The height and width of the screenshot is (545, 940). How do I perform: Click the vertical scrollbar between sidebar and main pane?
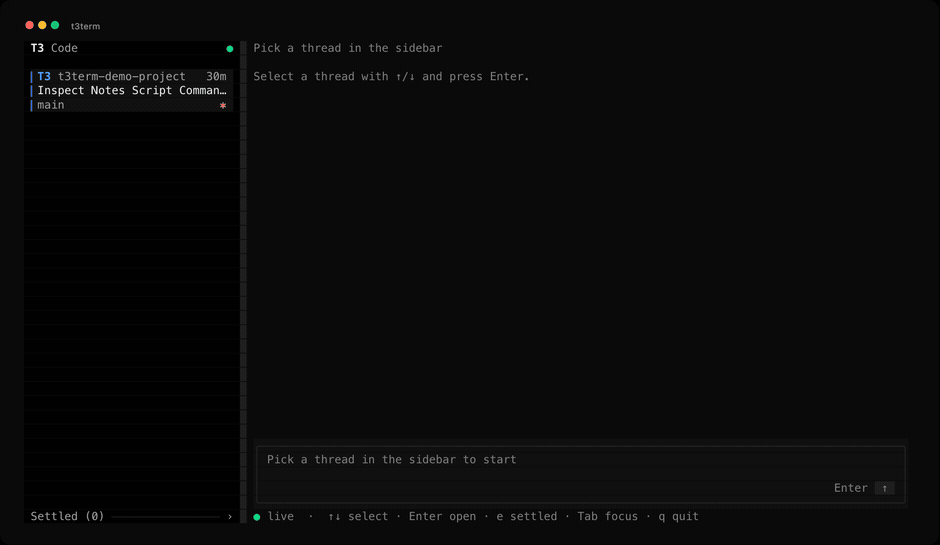click(x=243, y=282)
